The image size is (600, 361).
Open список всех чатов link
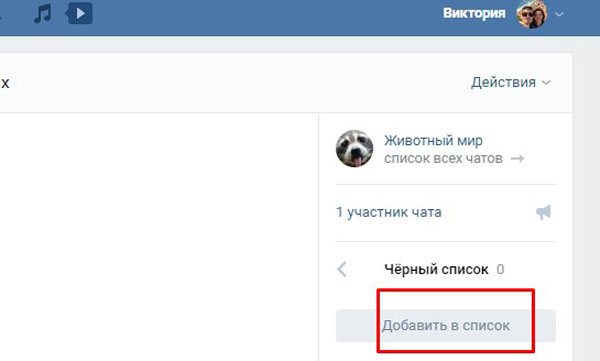tap(443, 158)
